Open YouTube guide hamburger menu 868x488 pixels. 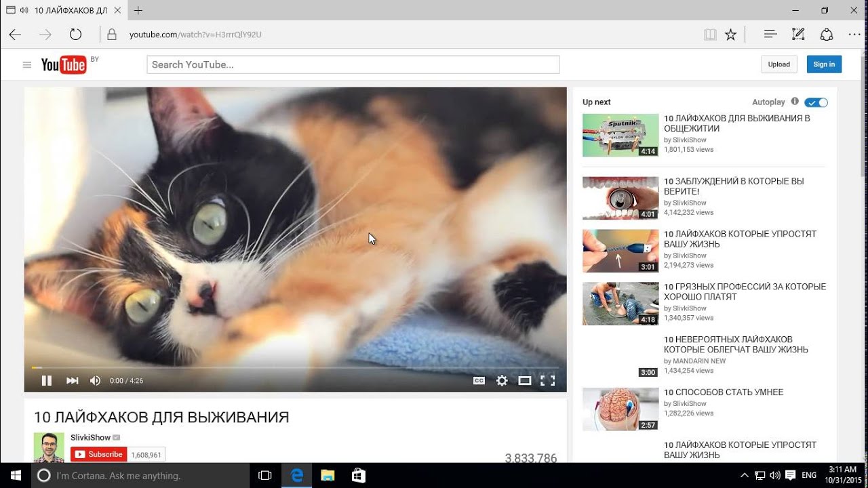pyautogui.click(x=27, y=65)
